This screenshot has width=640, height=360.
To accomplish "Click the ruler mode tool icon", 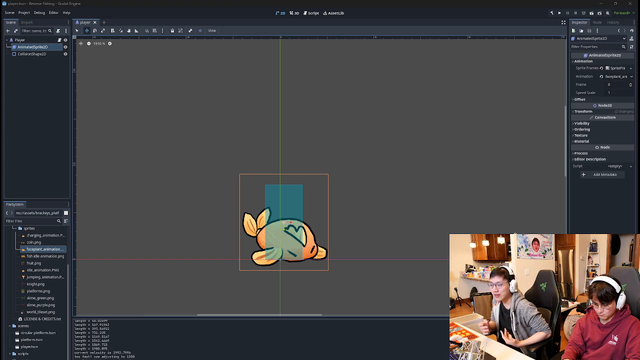I will pos(136,31).
